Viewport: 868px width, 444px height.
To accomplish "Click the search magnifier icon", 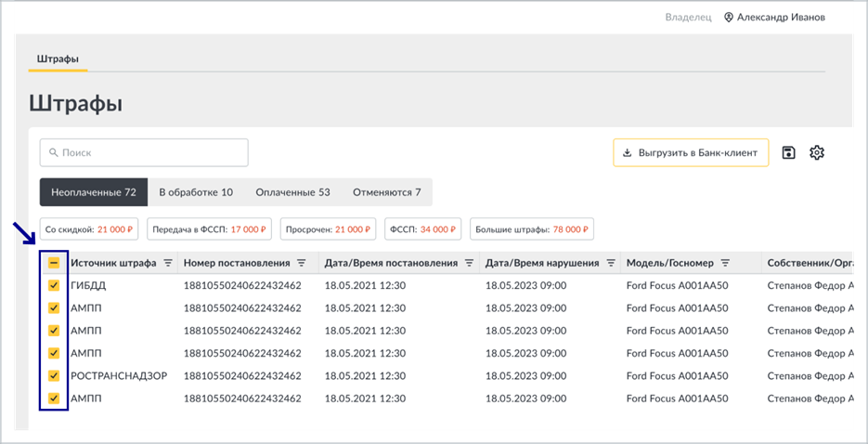I will pyautogui.click(x=54, y=152).
